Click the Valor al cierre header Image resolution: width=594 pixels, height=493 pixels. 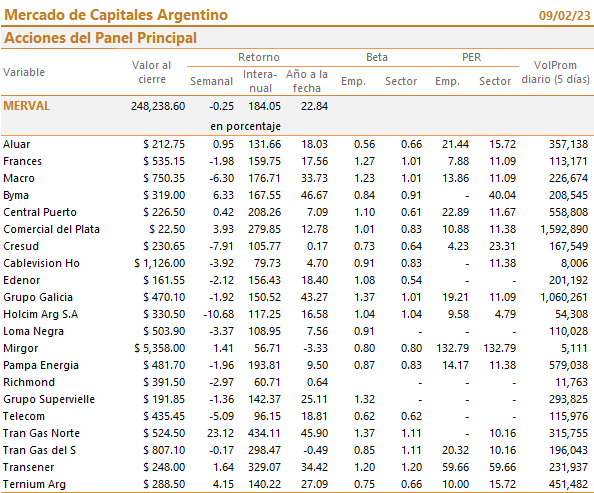(152, 72)
